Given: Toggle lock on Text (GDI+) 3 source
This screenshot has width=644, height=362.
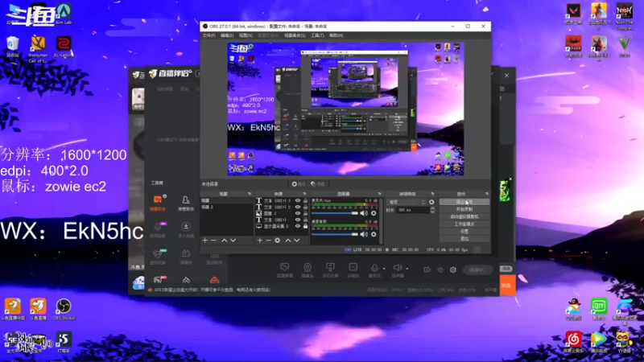Looking at the screenshot, I should point(305,200).
